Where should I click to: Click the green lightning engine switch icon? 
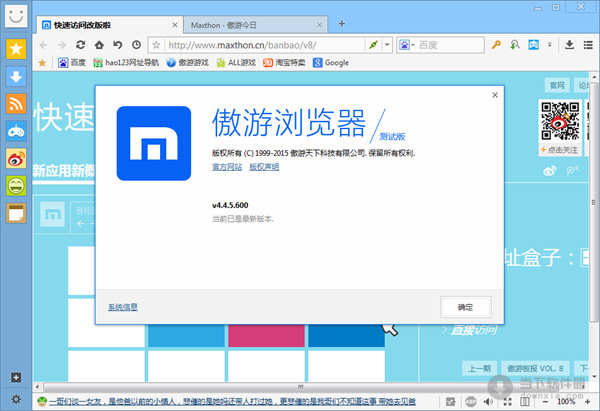pyautogui.click(x=373, y=45)
